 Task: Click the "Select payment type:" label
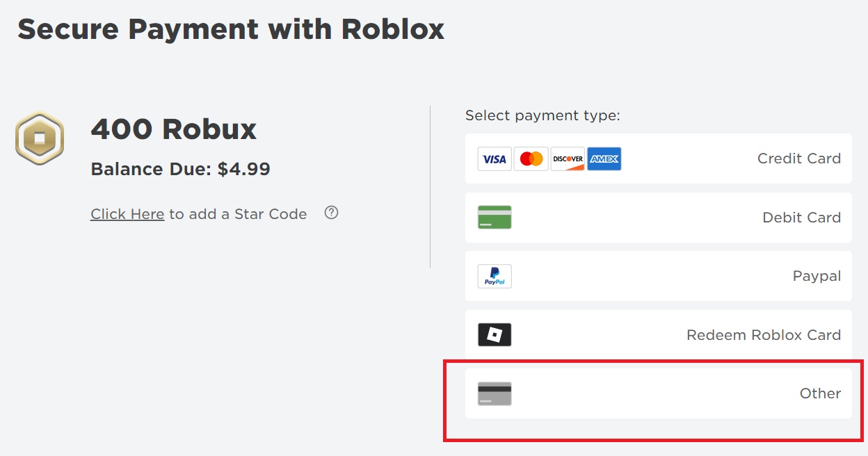(542, 115)
